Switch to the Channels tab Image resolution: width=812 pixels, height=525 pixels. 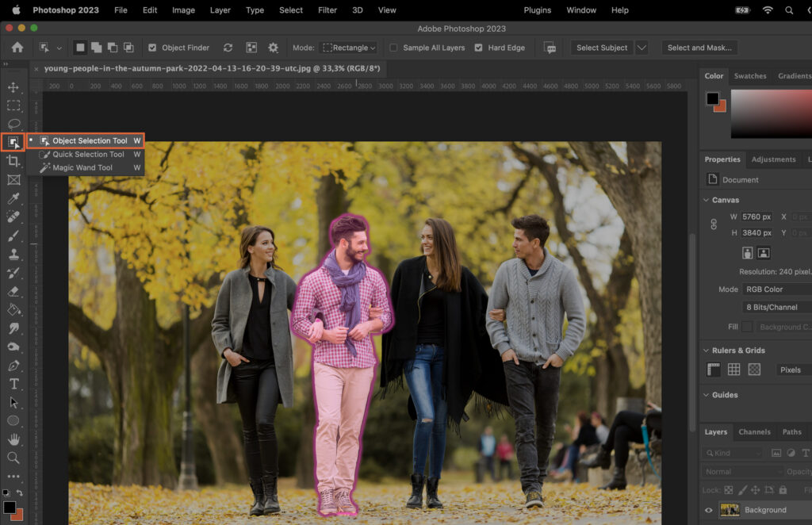tap(754, 432)
